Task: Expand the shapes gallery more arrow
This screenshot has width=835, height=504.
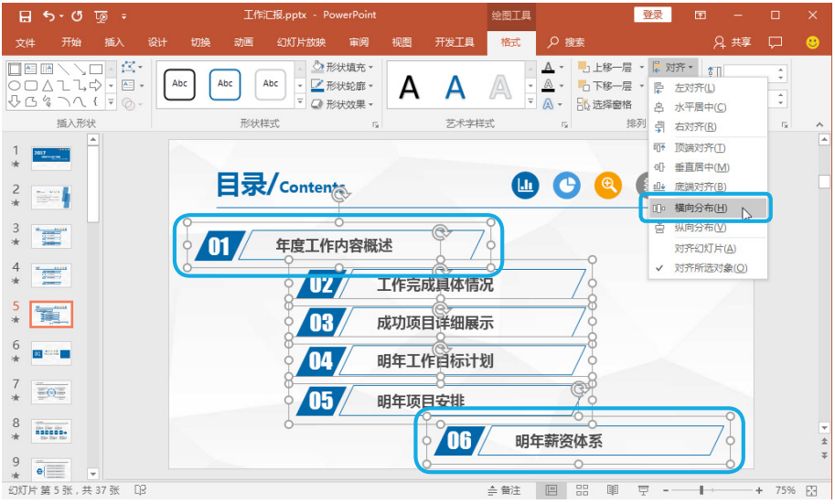Action: click(x=111, y=102)
